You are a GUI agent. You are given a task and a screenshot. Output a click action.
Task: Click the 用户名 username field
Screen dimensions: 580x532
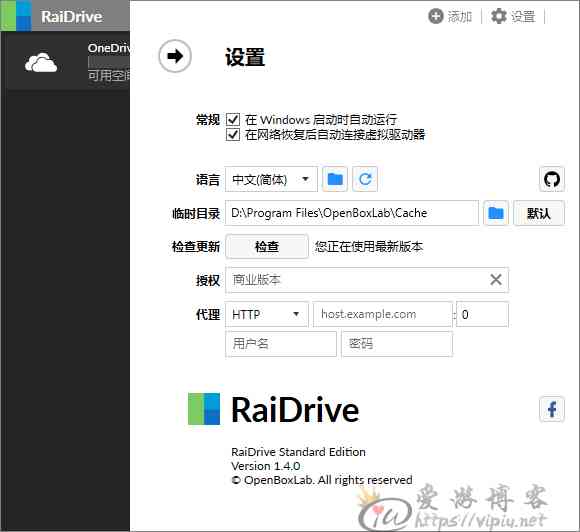point(281,344)
